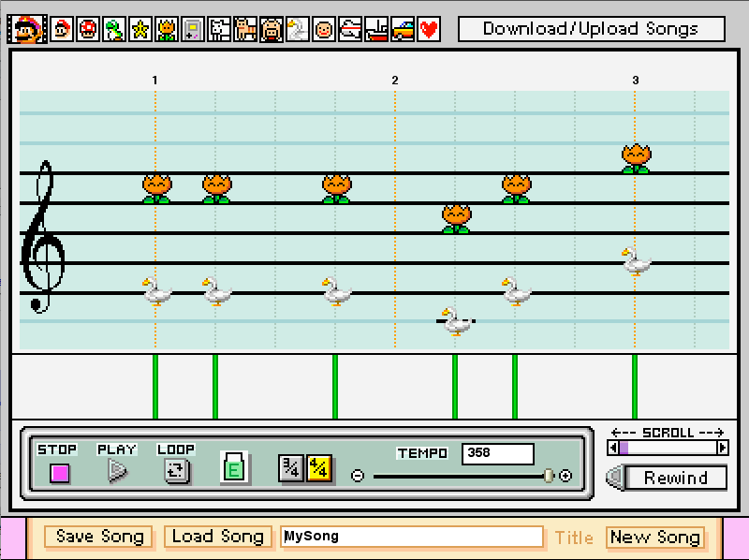Image resolution: width=749 pixels, height=560 pixels.
Task: Switch to 4/4 time signature
Action: pos(318,468)
